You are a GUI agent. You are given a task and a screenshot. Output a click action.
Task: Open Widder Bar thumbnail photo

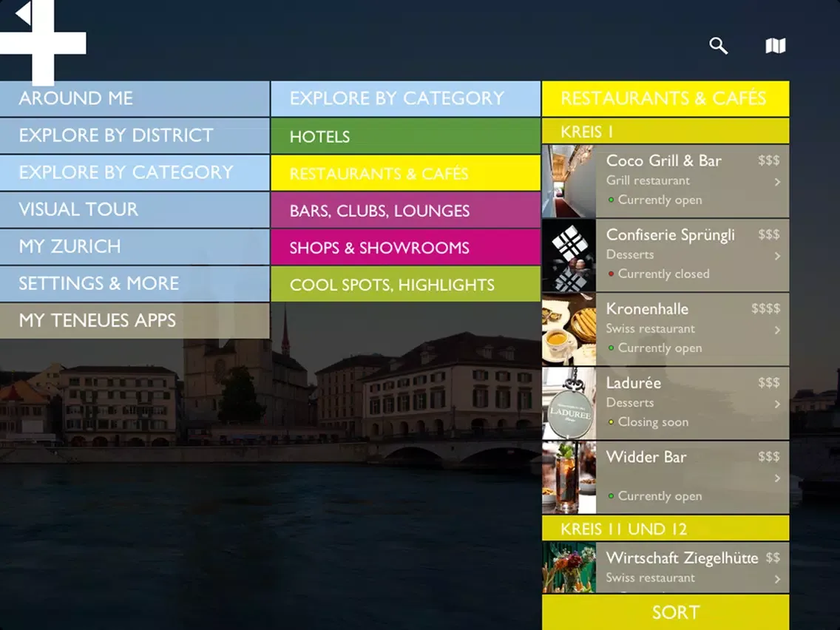569,478
